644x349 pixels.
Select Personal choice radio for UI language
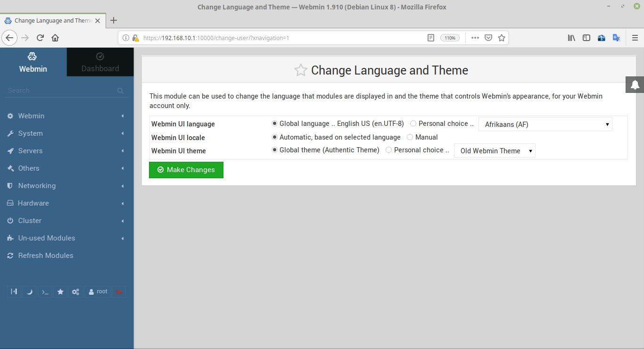(x=413, y=124)
